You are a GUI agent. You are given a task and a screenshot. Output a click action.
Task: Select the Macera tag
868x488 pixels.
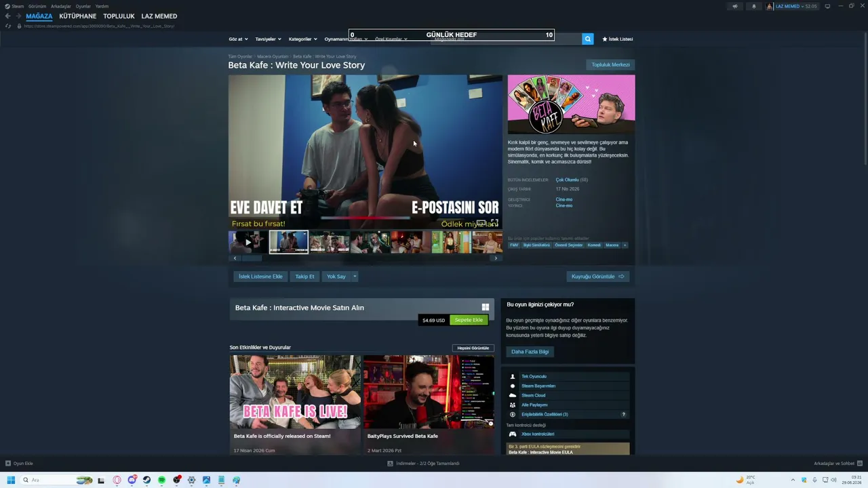coord(612,245)
